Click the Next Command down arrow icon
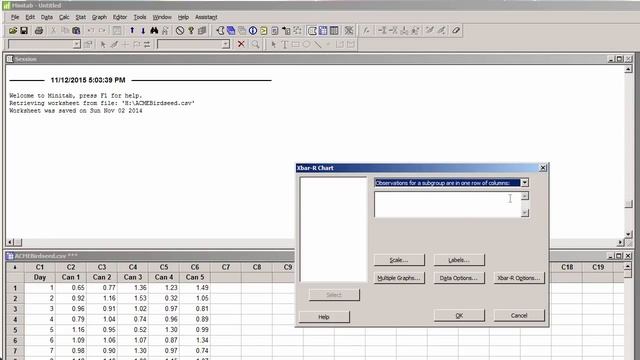640x360 pixels. pos(143,31)
